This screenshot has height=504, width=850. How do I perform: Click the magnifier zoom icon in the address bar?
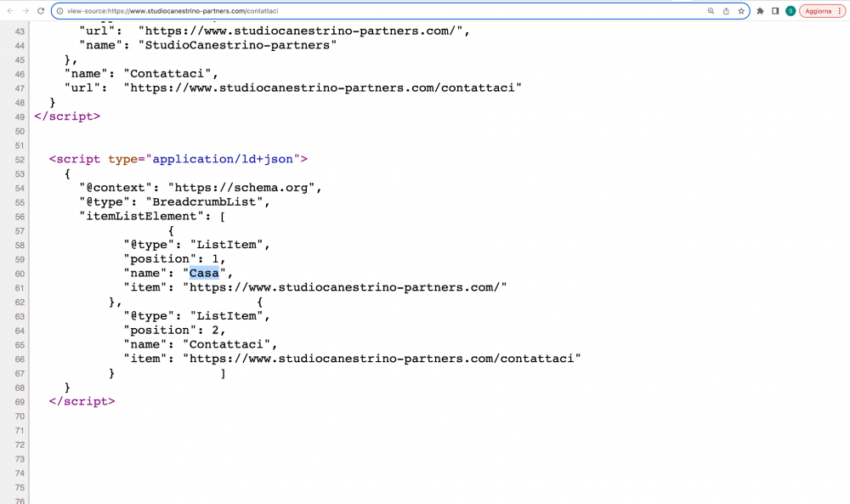tap(711, 11)
